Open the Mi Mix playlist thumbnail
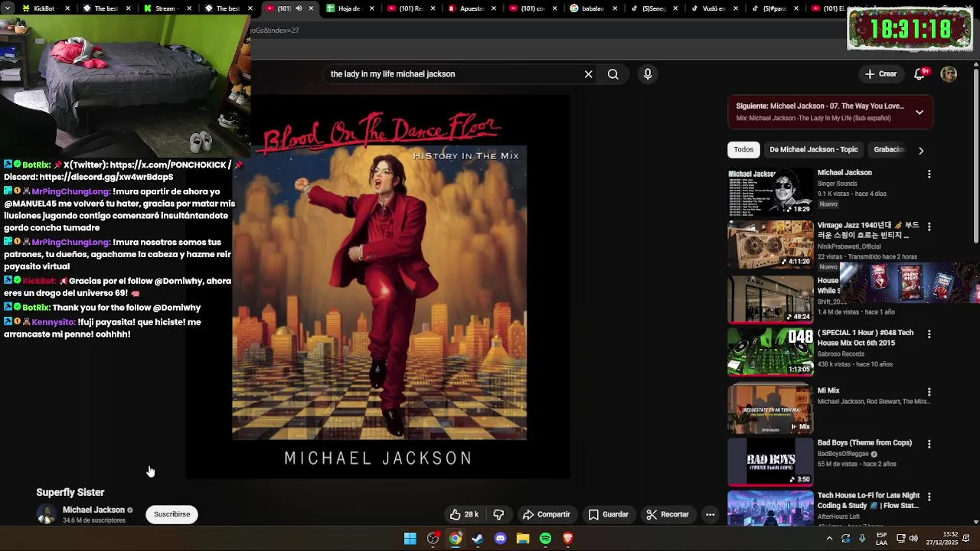The width and height of the screenshot is (980, 551). 770,409
